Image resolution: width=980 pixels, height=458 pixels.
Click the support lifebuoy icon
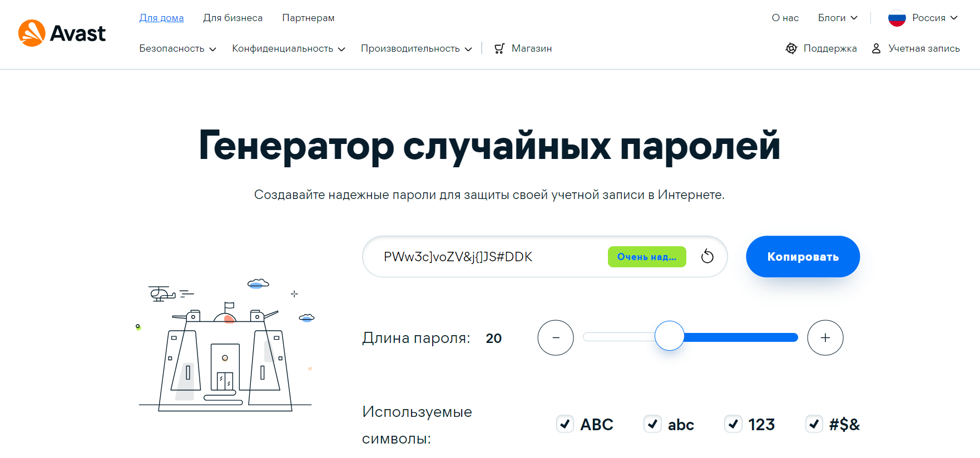pos(791,48)
